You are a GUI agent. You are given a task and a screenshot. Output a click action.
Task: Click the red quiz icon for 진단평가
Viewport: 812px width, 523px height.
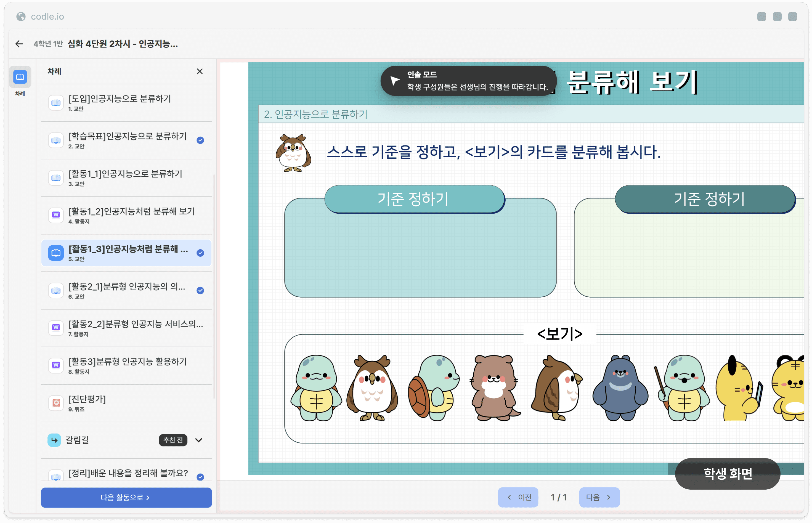click(56, 403)
